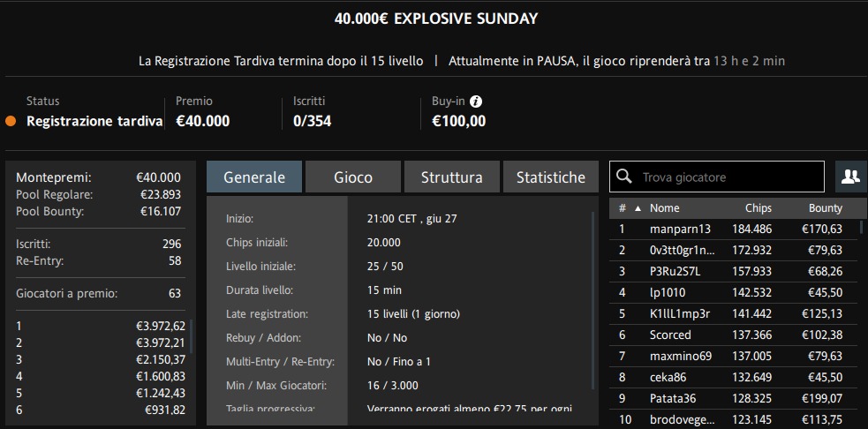The width and height of the screenshot is (868, 429).
Task: Click the Livello iniziale 25 / 50 value
Action: [385, 267]
